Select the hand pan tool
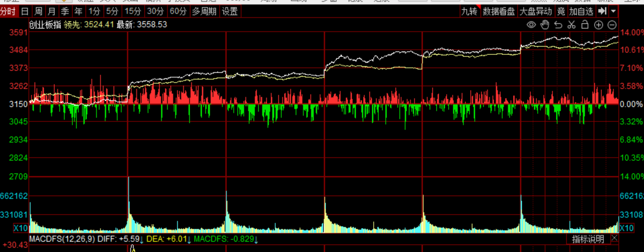The height and width of the screenshot is (252, 644). 545,25
